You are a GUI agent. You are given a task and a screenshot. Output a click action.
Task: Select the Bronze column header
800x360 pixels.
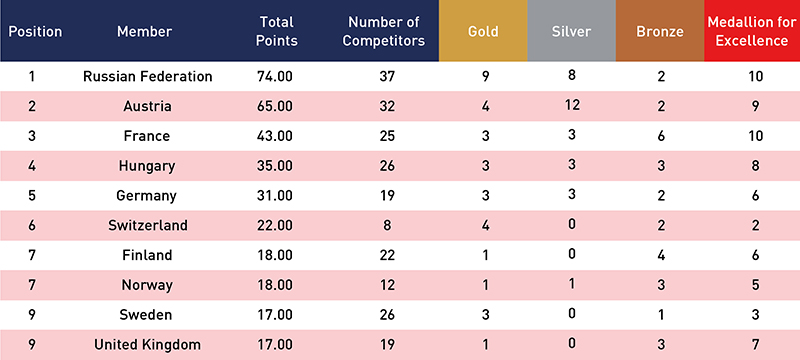660,31
